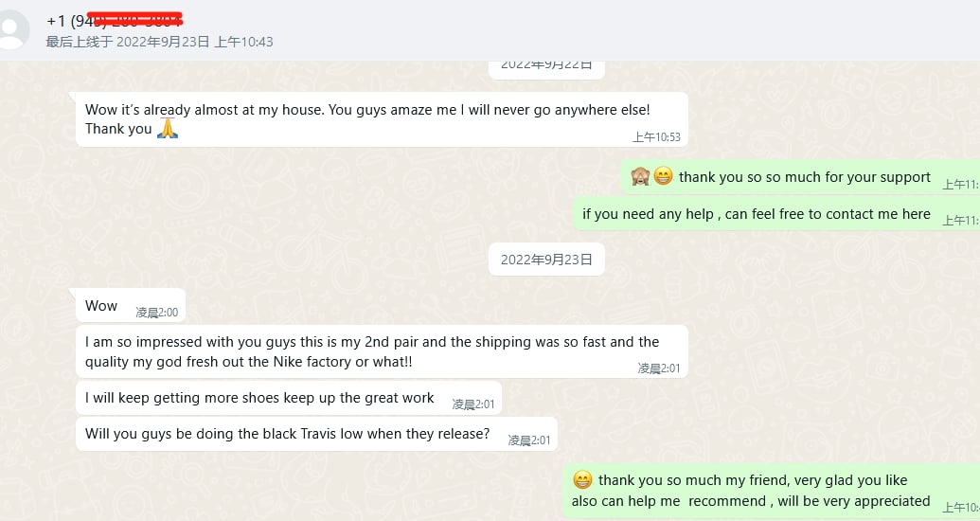Select the "black Travis low" question message
This screenshot has width=980, height=521.
tap(287, 434)
